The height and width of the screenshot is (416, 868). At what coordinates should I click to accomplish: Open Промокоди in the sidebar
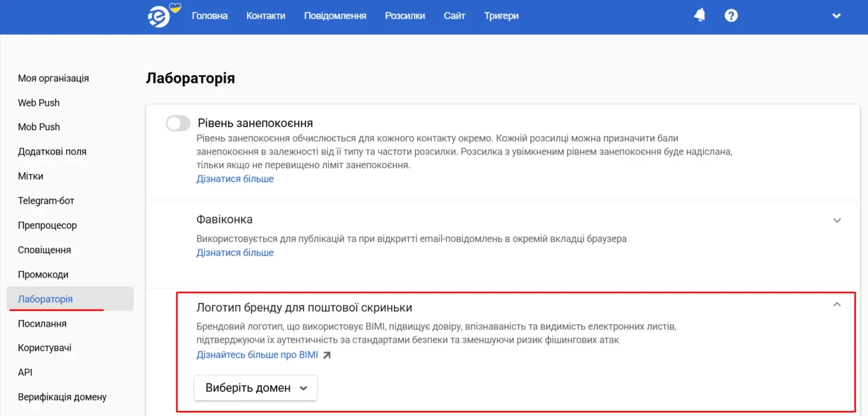pyautogui.click(x=43, y=275)
